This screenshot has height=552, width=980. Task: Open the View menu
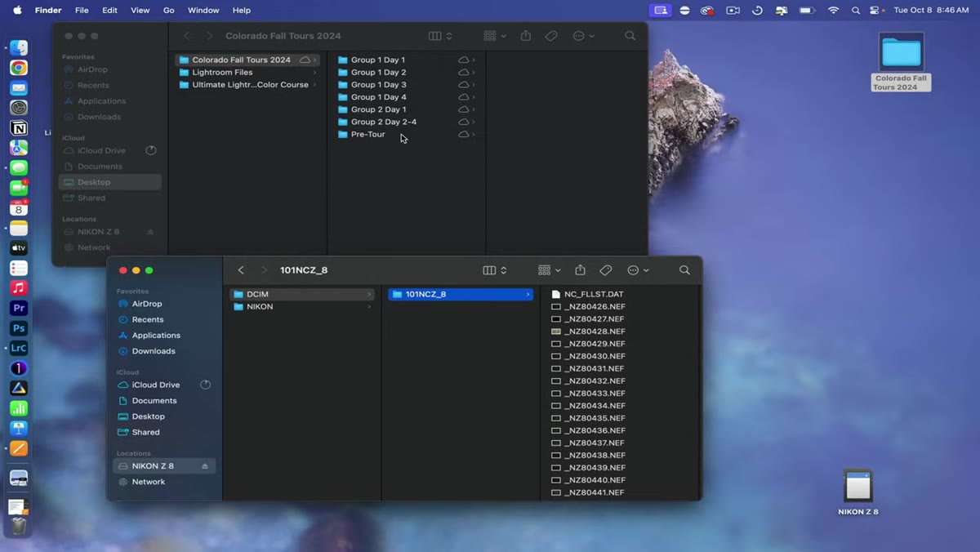pyautogui.click(x=140, y=11)
